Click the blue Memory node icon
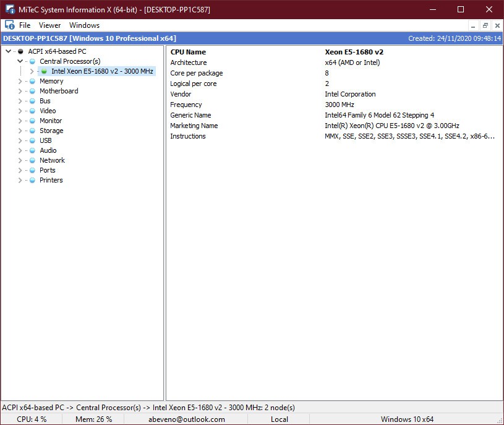504x425 pixels. [x=32, y=81]
